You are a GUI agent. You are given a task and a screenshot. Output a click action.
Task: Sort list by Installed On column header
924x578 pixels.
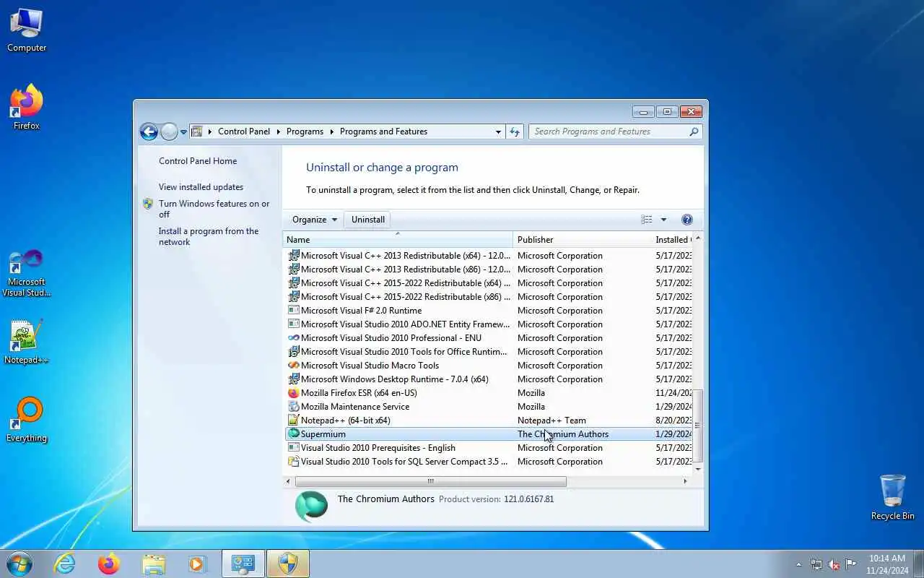672,240
